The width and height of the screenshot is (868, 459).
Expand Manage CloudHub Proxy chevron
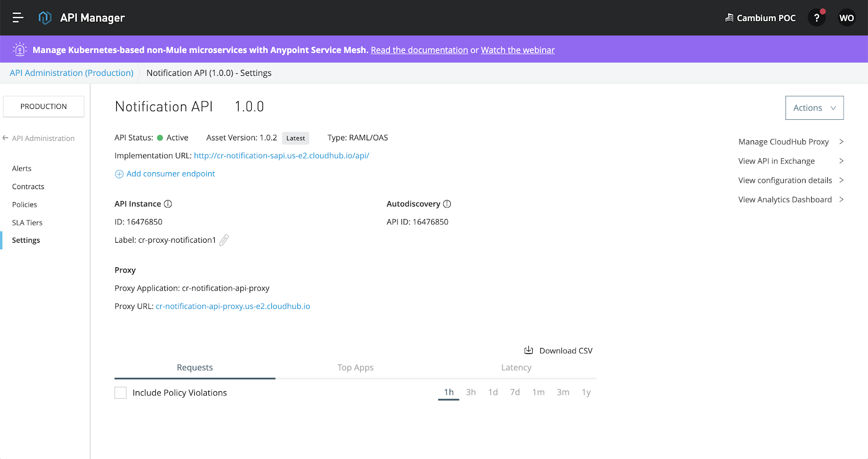(x=841, y=141)
